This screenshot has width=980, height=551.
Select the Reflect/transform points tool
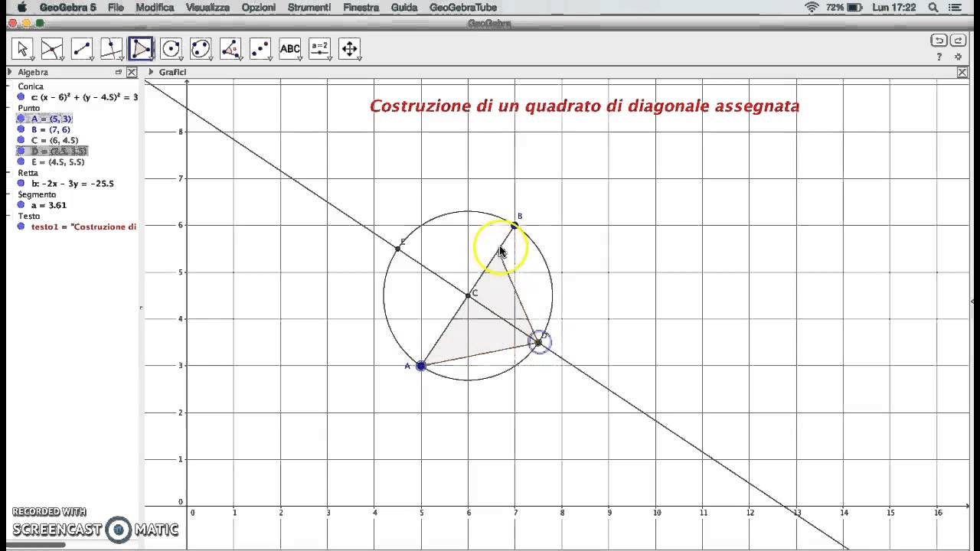[x=261, y=49]
